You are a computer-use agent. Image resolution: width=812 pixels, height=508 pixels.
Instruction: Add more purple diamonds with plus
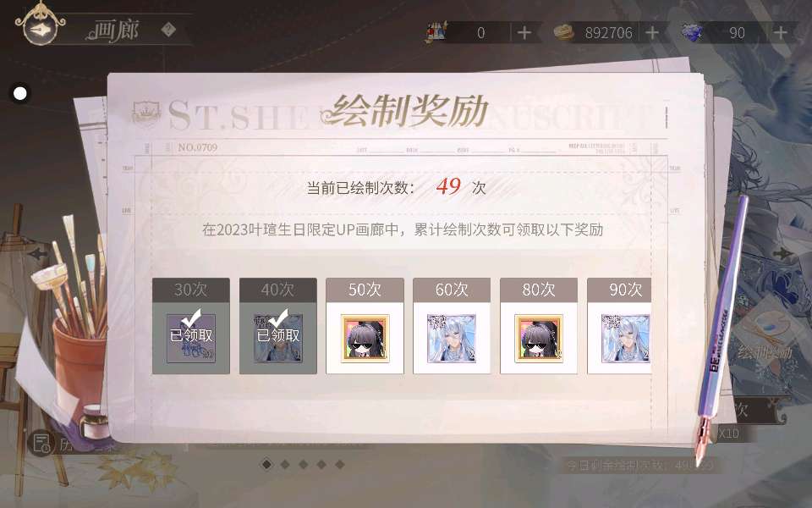click(x=781, y=33)
